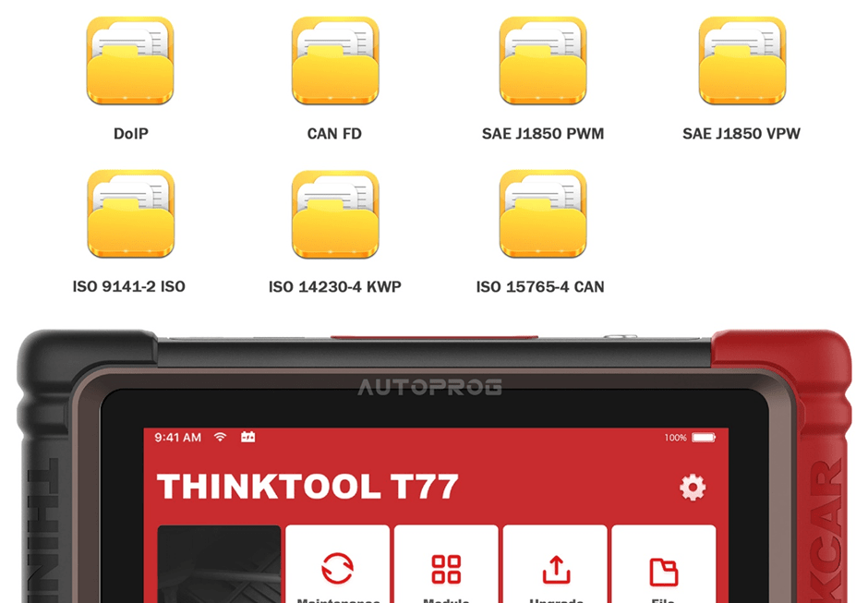
Task: Click the 100% battery percentage text
Action: [x=675, y=438]
